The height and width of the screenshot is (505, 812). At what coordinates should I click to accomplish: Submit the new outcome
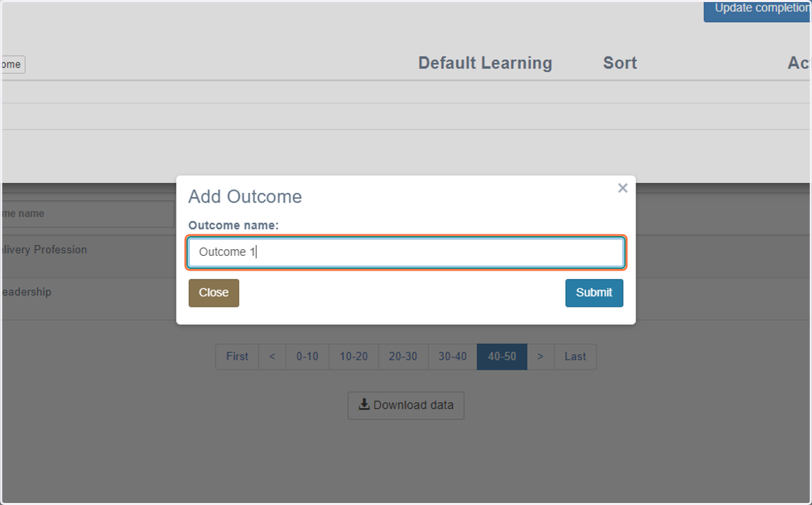594,293
